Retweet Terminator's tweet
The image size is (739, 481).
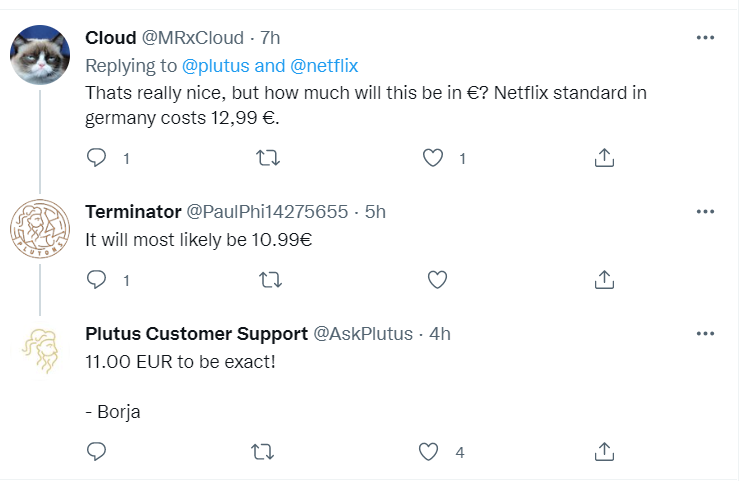(x=268, y=280)
